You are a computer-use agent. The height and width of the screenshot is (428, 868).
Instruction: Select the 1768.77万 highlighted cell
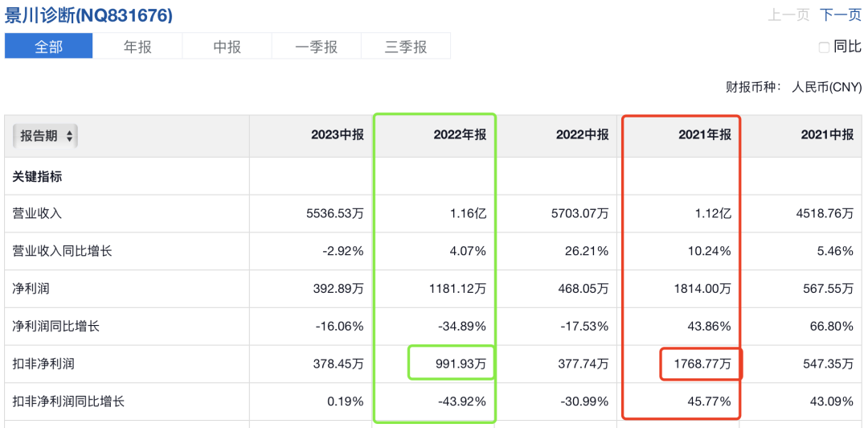coord(701,364)
